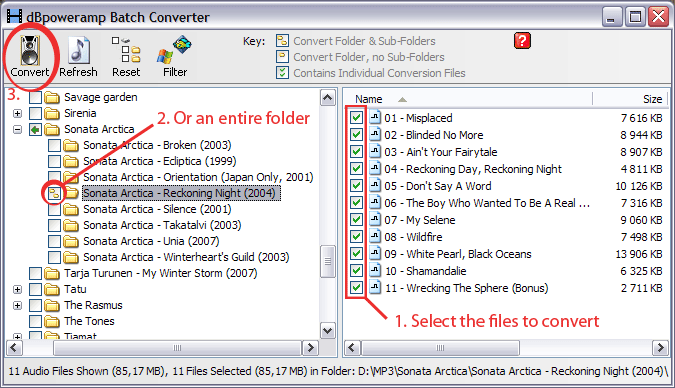This screenshot has height=388, width=675.
Task: Collapse the Sonata Arctica tree node
Action: [17, 129]
